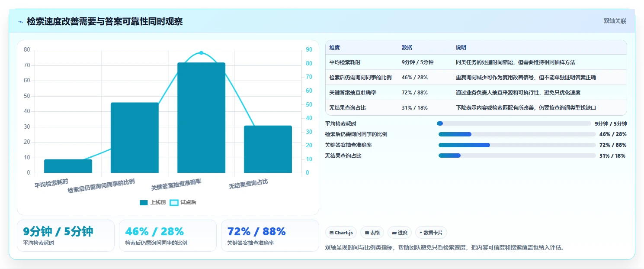Click the 说明 column header
Viewport: 644px width, 269px height.
click(x=461, y=48)
